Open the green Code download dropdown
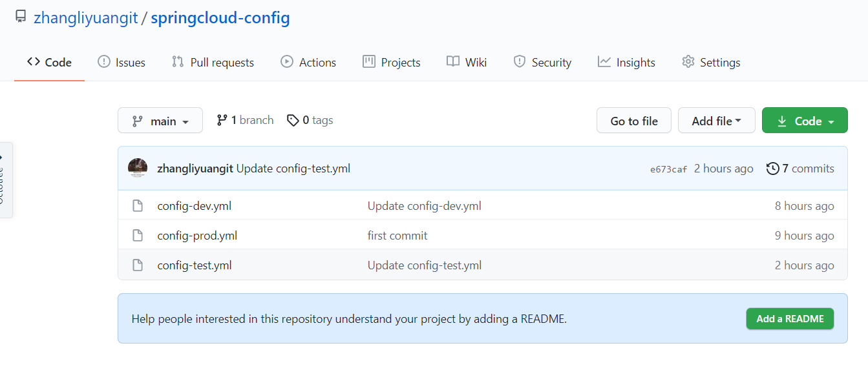The width and height of the screenshot is (868, 370). [805, 121]
